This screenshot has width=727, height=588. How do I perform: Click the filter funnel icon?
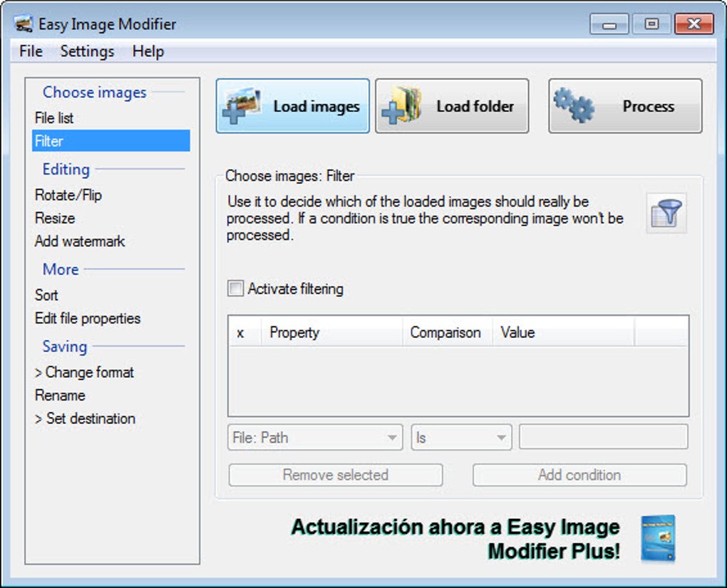[x=666, y=213]
